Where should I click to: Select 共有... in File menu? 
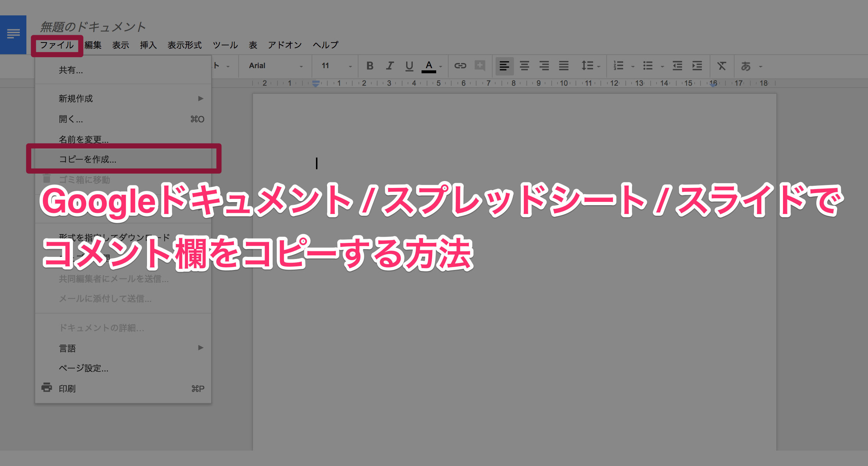pos(123,70)
